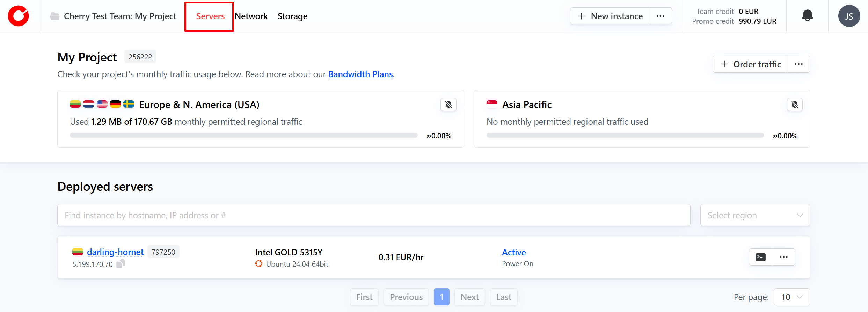Screen dimensions: 868x312
Task: Click the folder icon beside project name
Action: pos(54,16)
